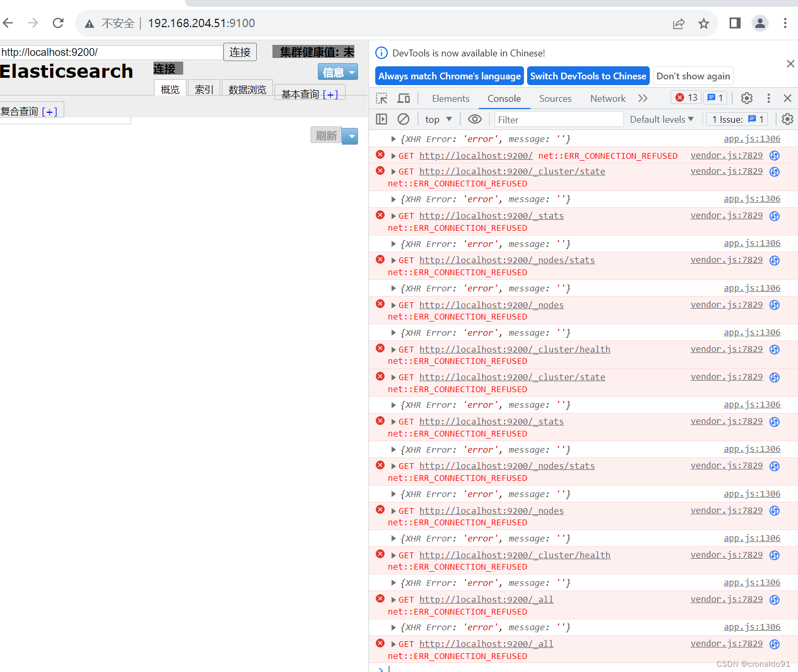The width and height of the screenshot is (798, 672).
Task: Go back using the browser back arrow
Action: 8,23
